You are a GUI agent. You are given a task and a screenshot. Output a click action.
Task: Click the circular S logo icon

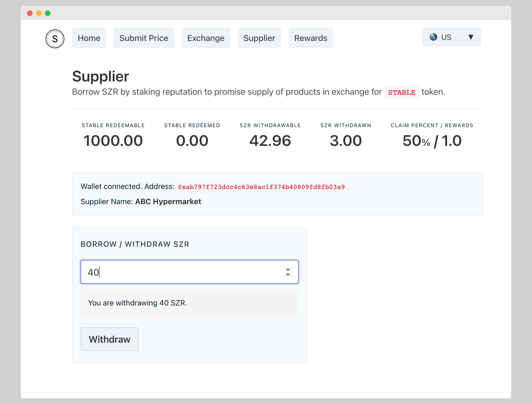click(55, 39)
